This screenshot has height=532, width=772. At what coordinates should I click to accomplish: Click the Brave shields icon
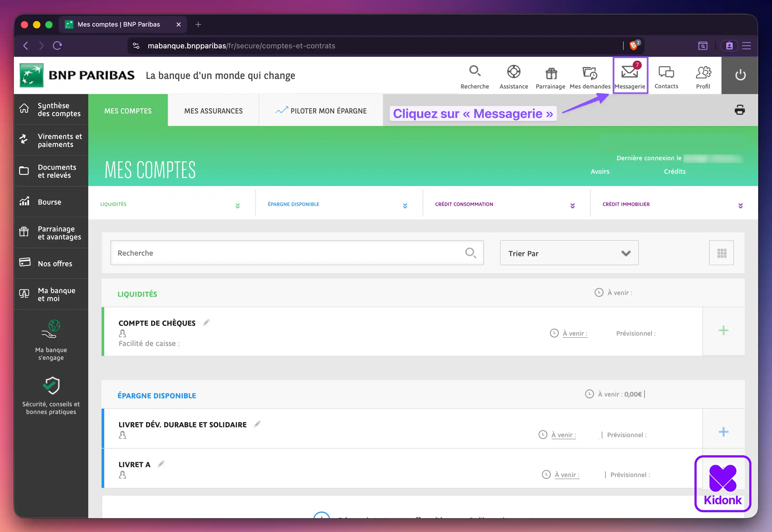coord(634,46)
